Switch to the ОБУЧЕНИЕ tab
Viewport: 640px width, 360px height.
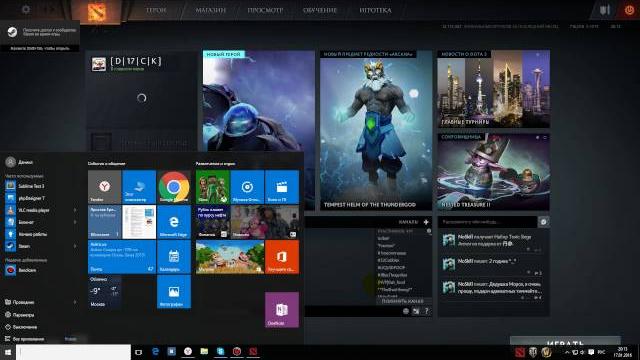click(320, 10)
